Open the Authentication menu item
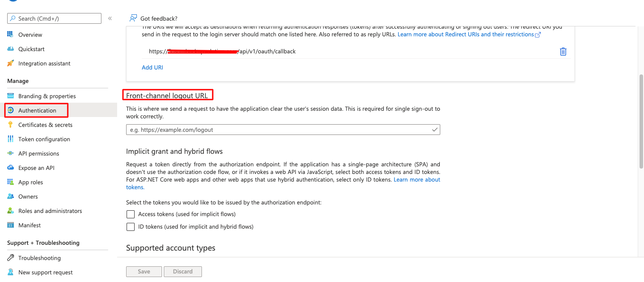The width and height of the screenshot is (644, 282). point(37,111)
